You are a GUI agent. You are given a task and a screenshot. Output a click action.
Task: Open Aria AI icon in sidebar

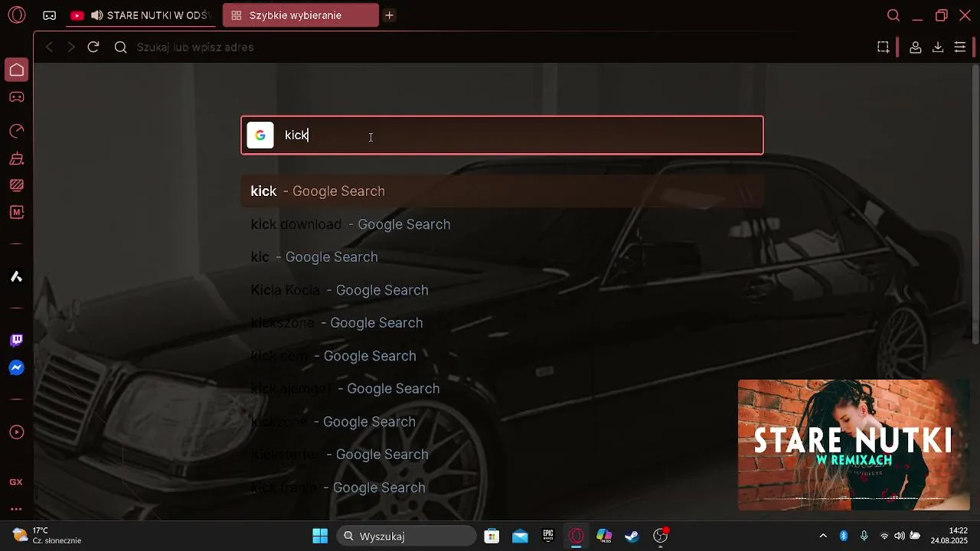[x=16, y=277]
